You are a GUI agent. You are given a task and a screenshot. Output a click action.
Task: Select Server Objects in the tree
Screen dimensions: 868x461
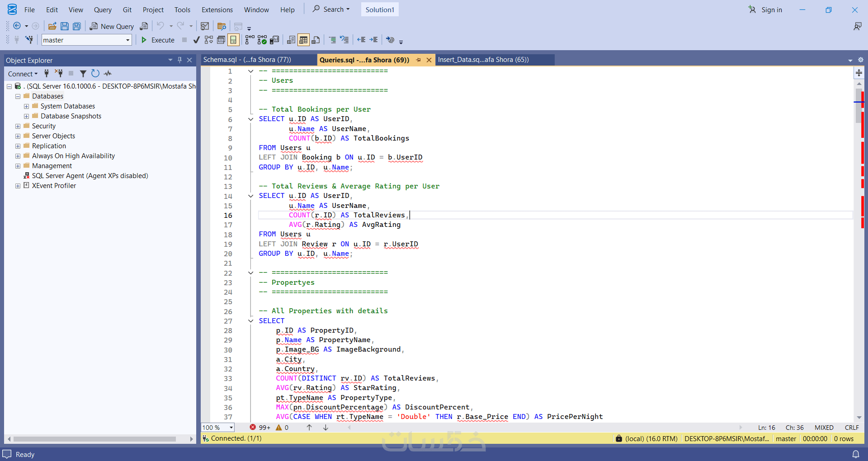click(x=53, y=136)
